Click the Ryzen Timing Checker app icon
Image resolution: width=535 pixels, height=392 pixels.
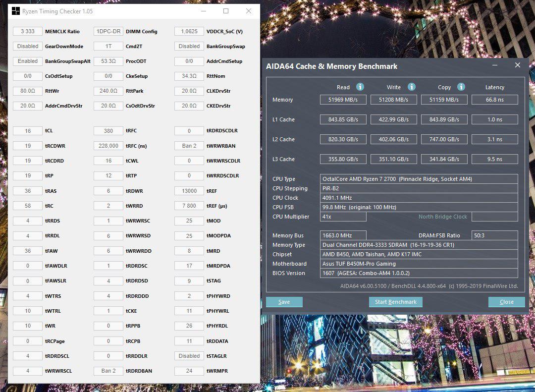(x=16, y=11)
